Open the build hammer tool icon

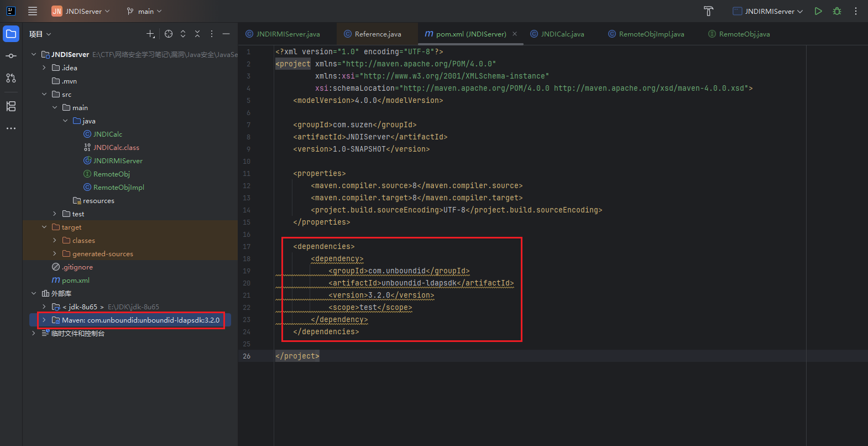(x=709, y=11)
